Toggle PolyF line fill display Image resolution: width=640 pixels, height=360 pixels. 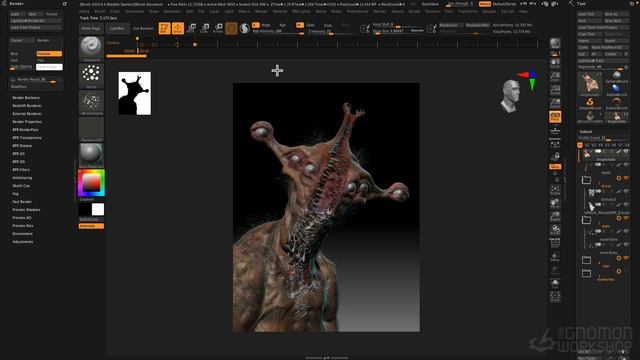point(555,244)
